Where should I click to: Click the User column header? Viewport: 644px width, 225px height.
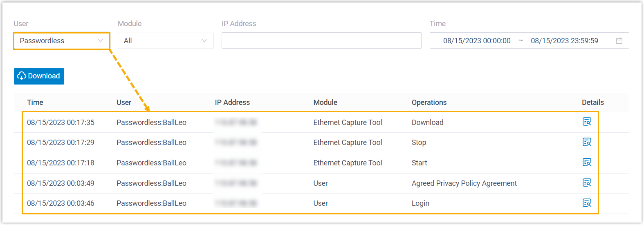point(124,102)
